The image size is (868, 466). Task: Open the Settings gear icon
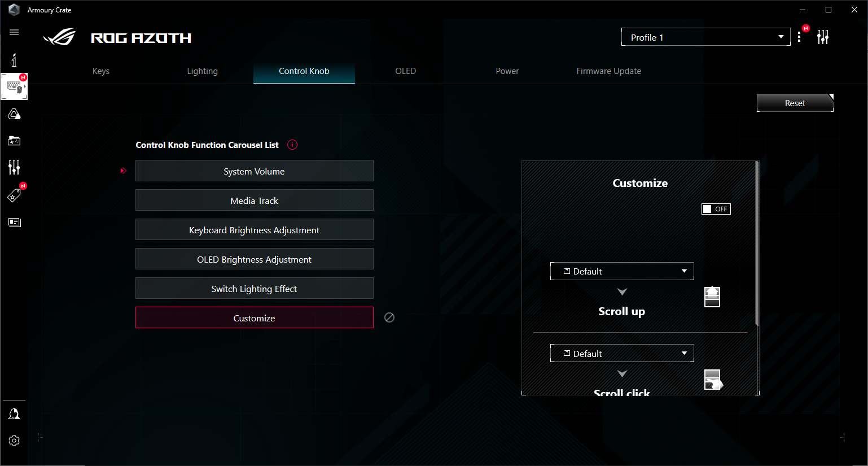[x=14, y=441]
